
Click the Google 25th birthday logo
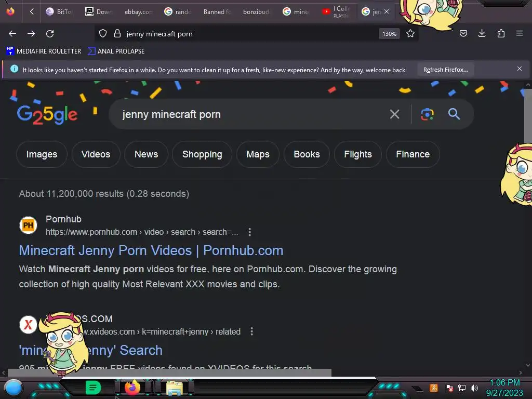(x=47, y=115)
